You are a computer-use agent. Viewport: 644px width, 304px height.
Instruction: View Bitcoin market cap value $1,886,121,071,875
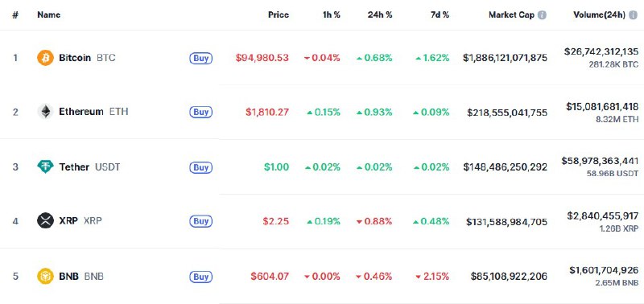[x=505, y=58]
